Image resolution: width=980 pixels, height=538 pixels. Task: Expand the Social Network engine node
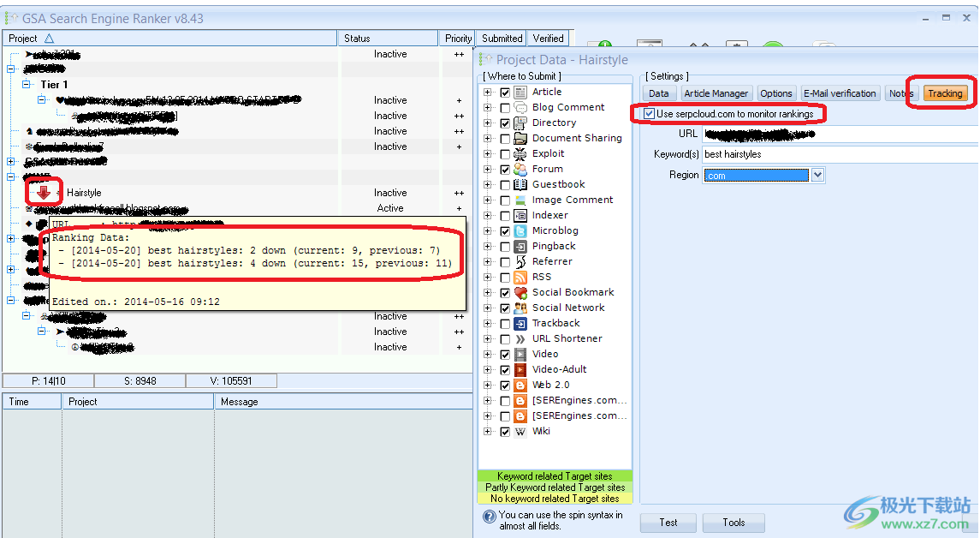[x=488, y=308]
